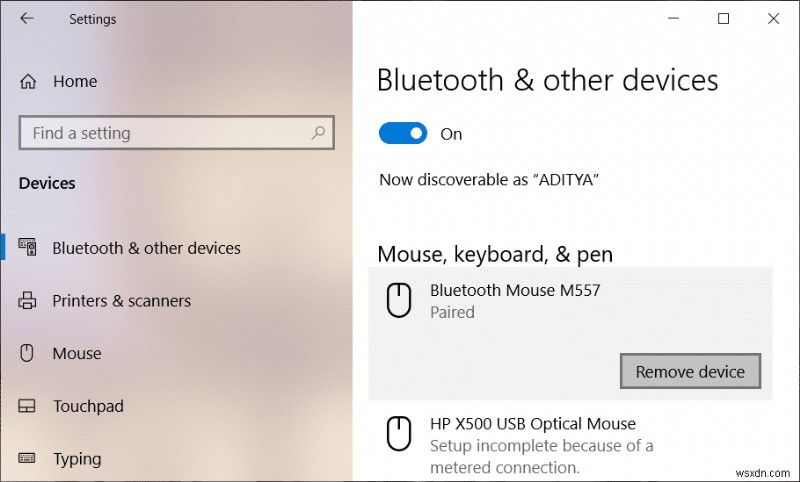800x482 pixels.
Task: Select the HP X500 USB Optical Mouse entry
Action: click(x=533, y=424)
